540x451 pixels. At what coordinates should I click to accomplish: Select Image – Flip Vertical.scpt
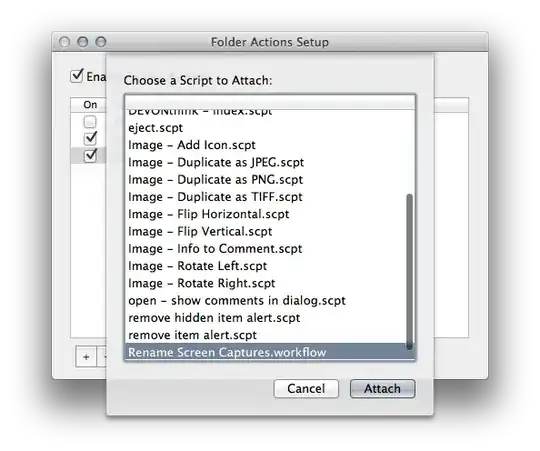[x=270, y=231]
